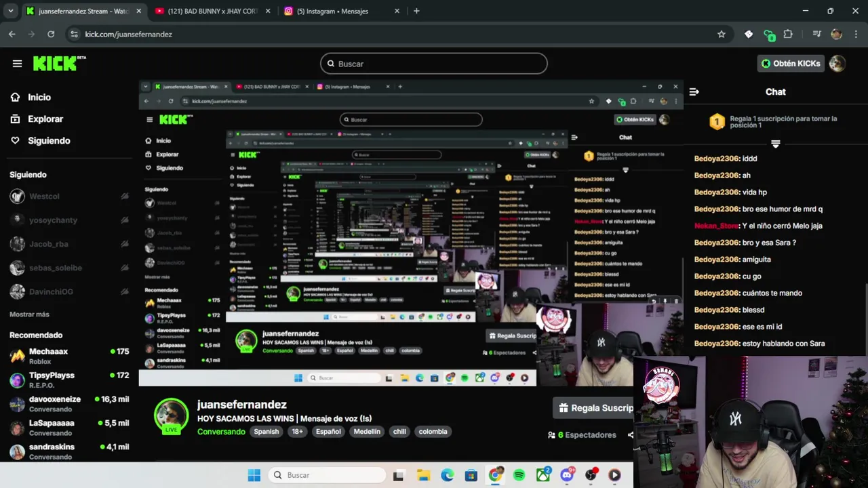Open Discord from taskbar
Image resolution: width=868 pixels, height=488 pixels.
coord(567,475)
